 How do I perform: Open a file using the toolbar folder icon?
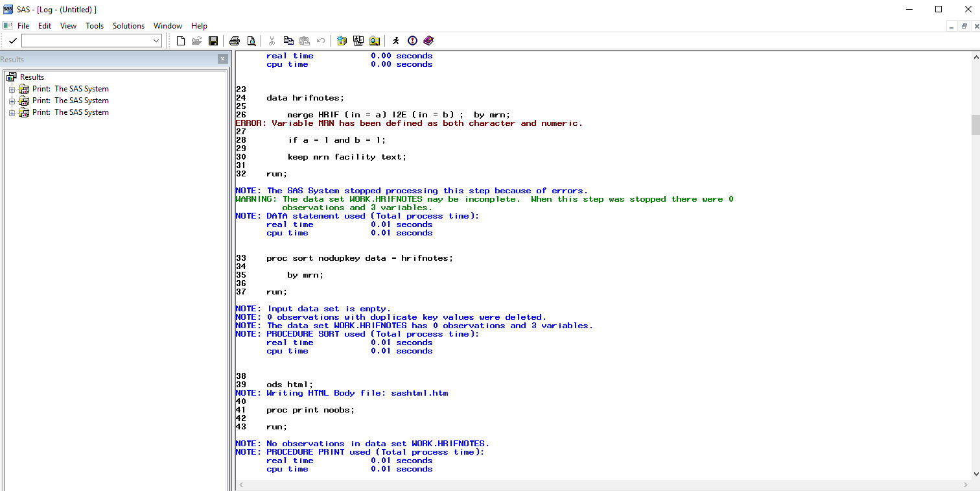point(196,40)
